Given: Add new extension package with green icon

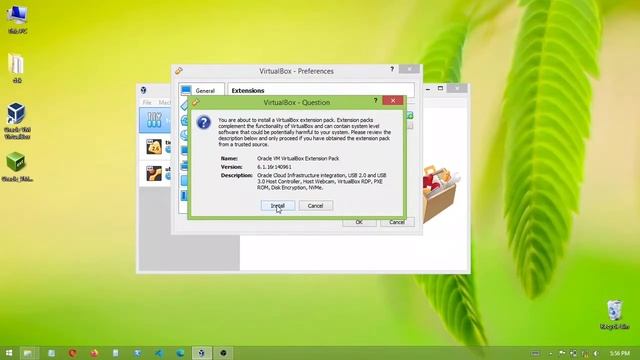Looking at the screenshot, I should tap(410, 116).
